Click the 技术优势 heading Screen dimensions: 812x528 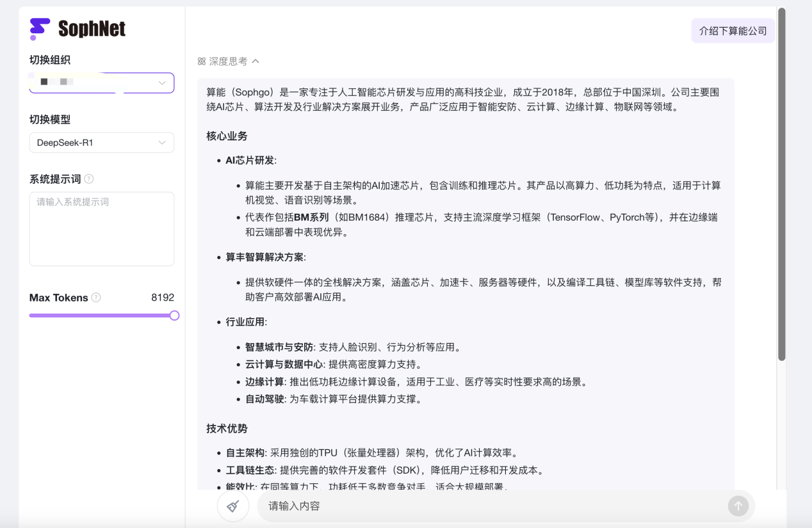point(227,429)
